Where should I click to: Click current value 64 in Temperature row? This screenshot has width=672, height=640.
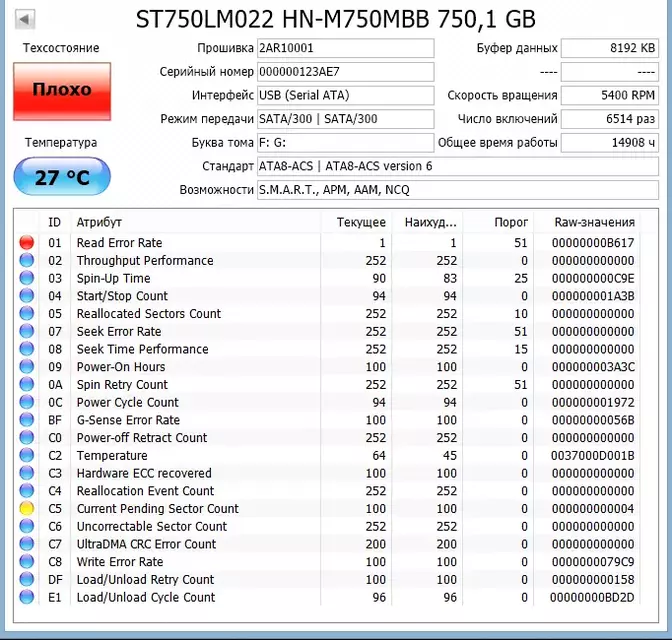point(378,455)
